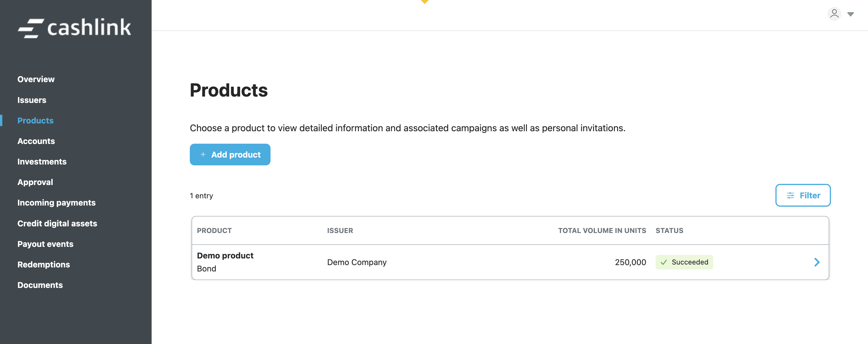
Task: Click the Demo product row name
Action: [x=225, y=256]
